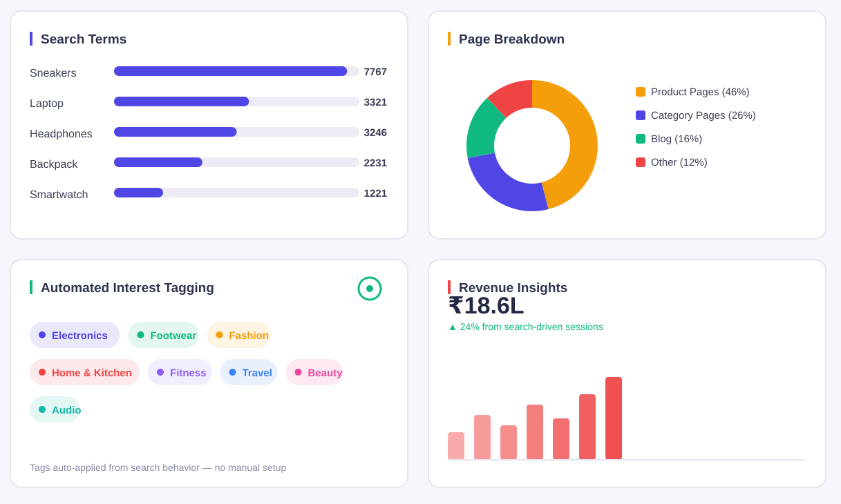Click the Search Terms card title
Screen dimensions: 841x504
pos(84,39)
